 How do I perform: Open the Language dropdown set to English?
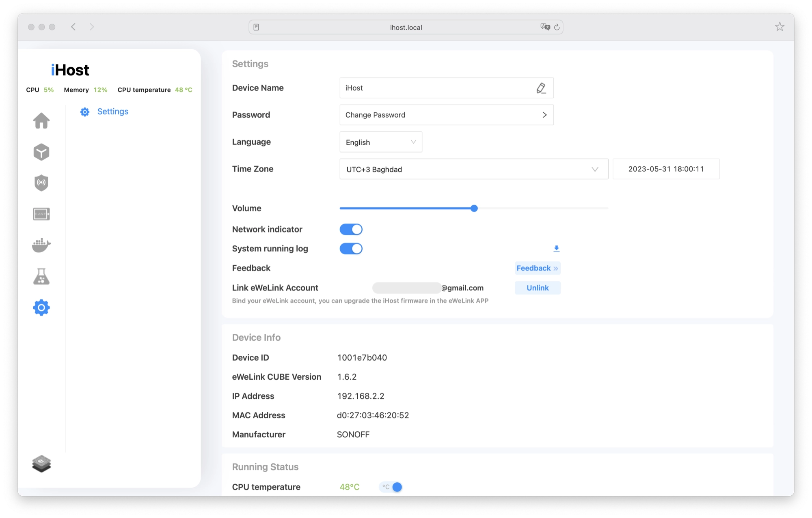381,142
